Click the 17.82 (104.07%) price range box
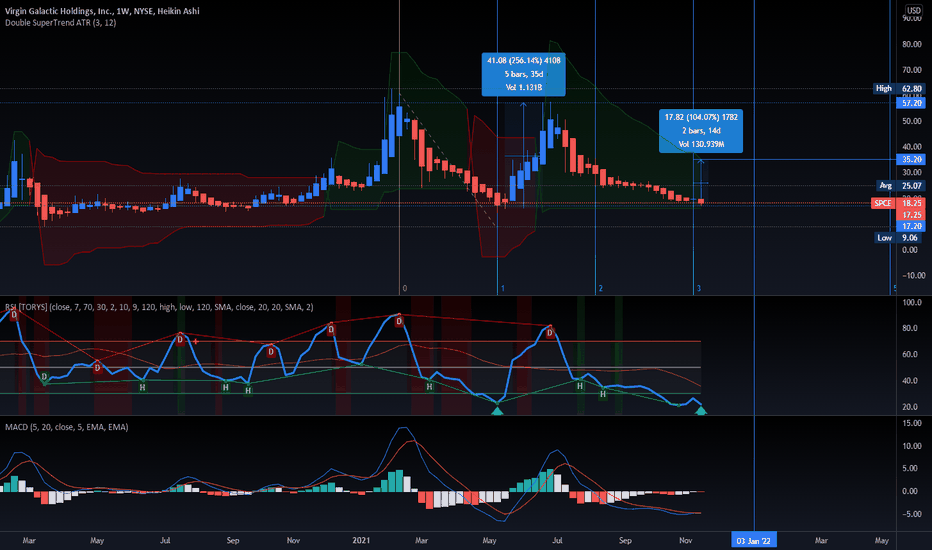 point(701,131)
